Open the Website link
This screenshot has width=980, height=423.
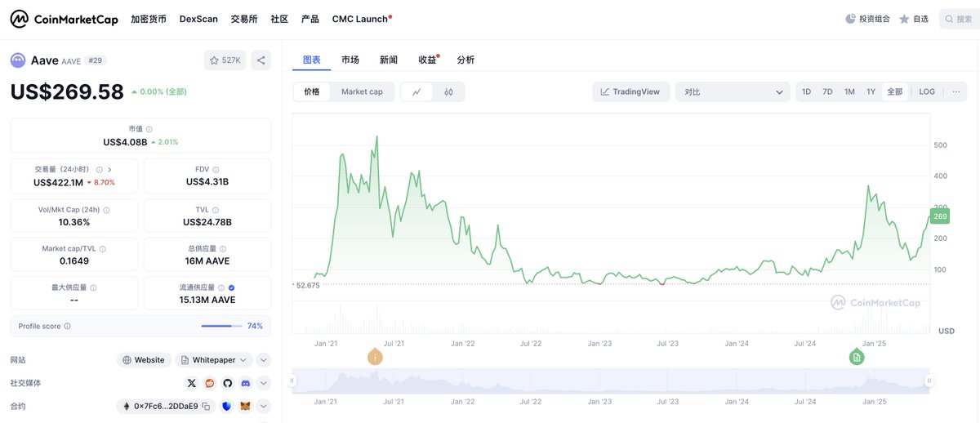(144, 360)
